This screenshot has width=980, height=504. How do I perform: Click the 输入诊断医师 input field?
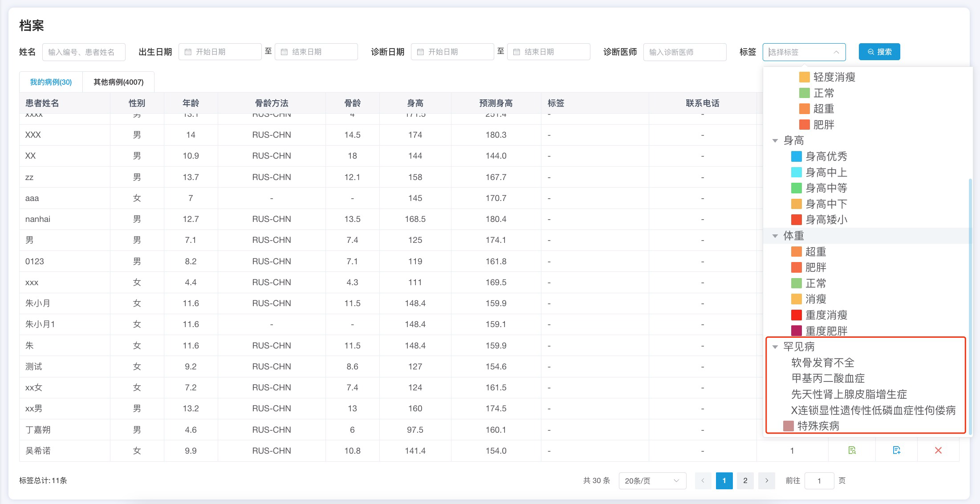(685, 52)
